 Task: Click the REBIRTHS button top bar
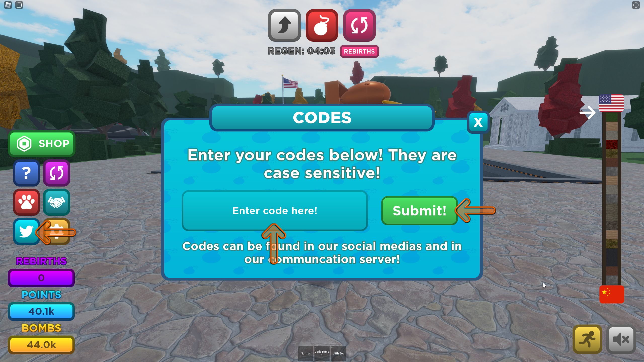coord(359,51)
